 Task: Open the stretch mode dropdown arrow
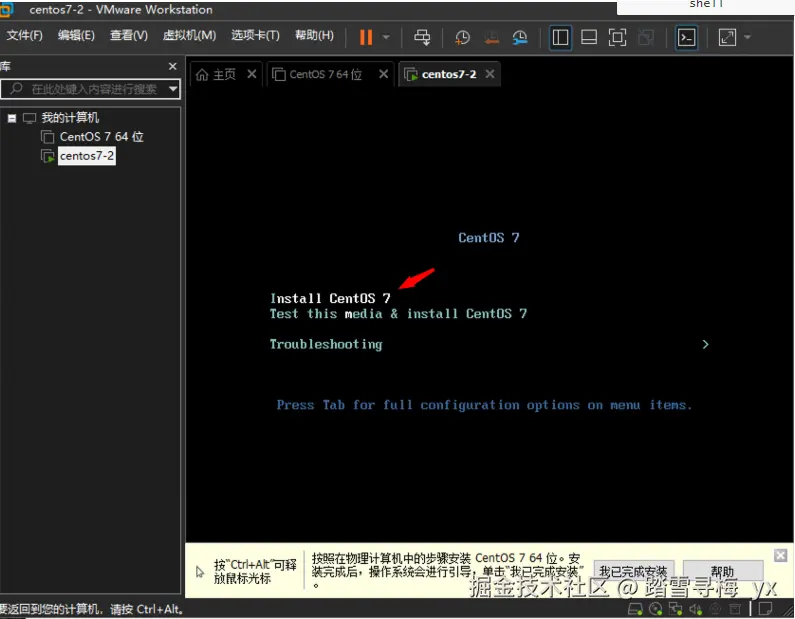tap(747, 37)
